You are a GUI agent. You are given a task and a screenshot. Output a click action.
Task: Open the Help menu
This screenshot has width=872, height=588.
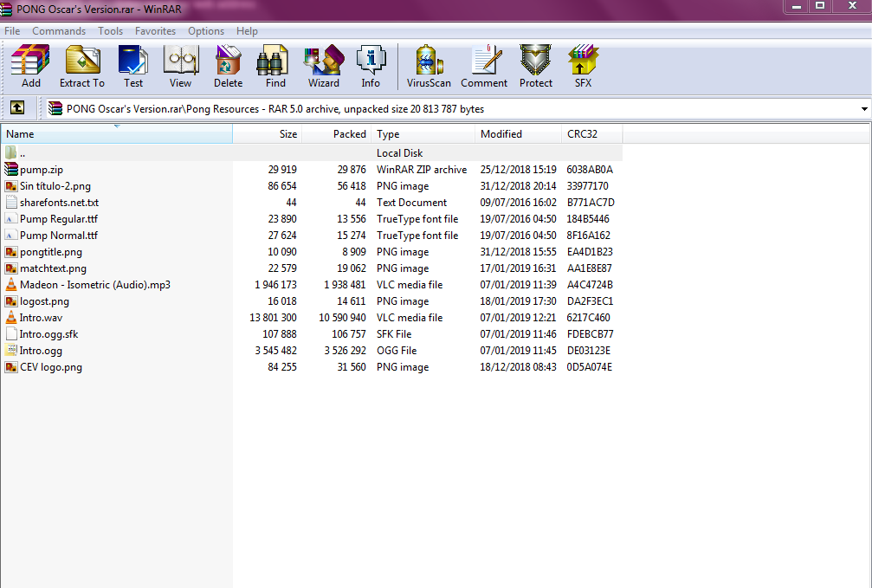247,31
